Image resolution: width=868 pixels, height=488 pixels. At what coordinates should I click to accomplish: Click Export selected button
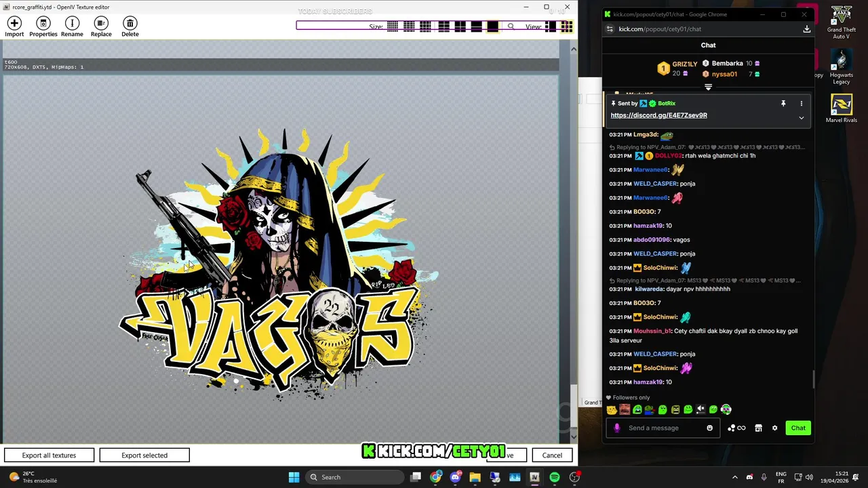pyautogui.click(x=144, y=455)
